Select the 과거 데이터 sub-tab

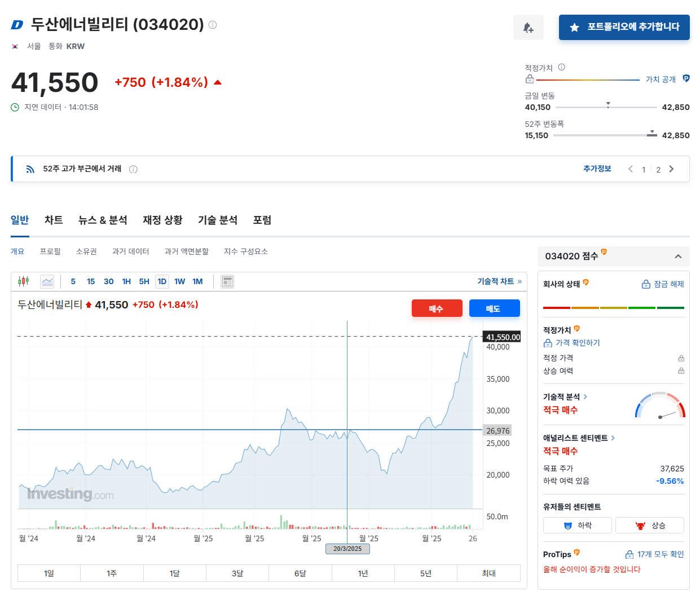[130, 251]
